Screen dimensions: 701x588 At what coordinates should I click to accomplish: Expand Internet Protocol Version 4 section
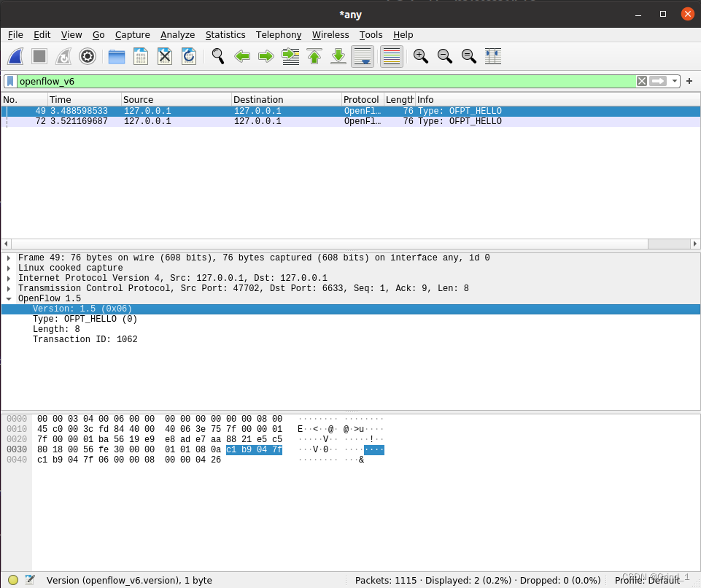pos(9,278)
